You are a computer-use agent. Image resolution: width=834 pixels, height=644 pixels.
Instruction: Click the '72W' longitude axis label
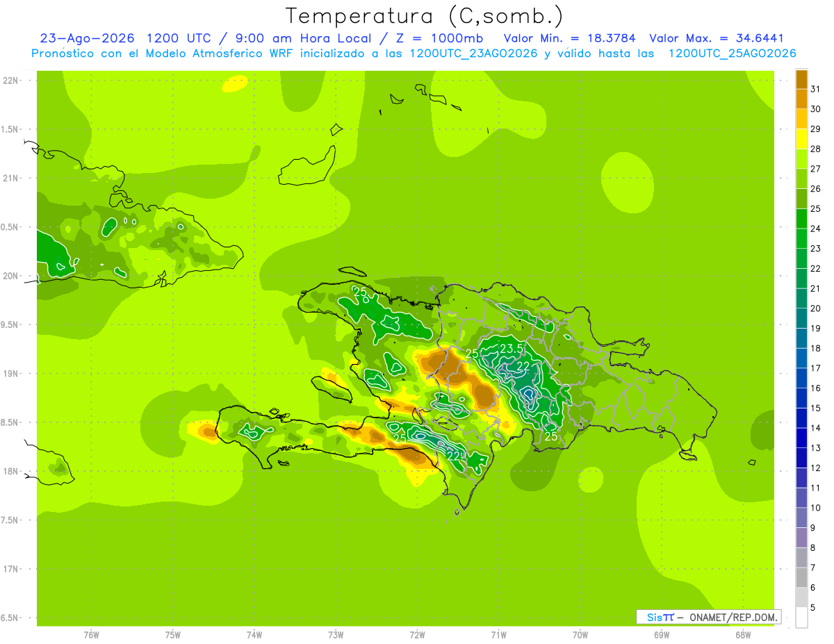pyautogui.click(x=417, y=635)
